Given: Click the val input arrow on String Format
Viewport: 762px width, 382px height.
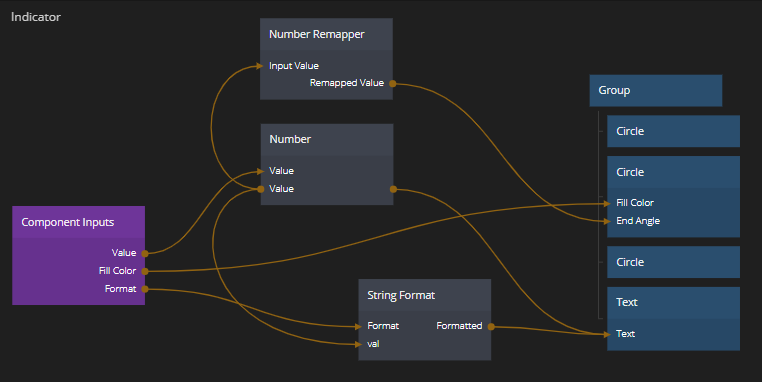Looking at the screenshot, I should 359,344.
